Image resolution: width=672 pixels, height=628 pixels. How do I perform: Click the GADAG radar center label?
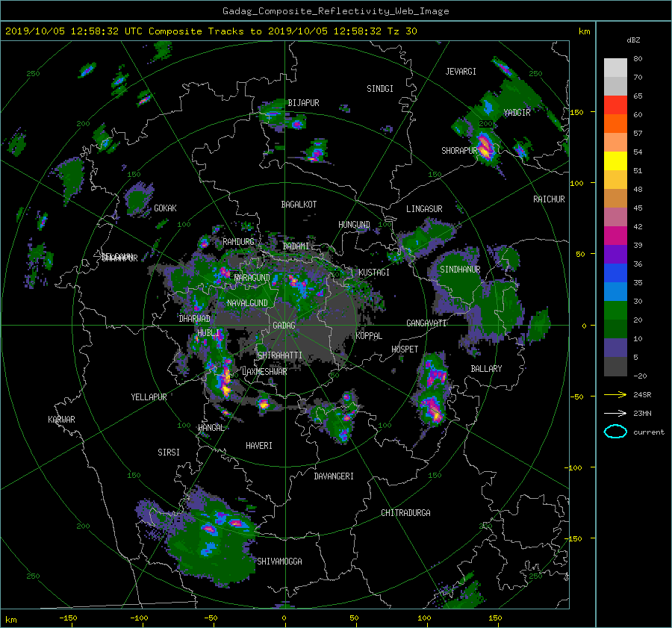coord(284,326)
